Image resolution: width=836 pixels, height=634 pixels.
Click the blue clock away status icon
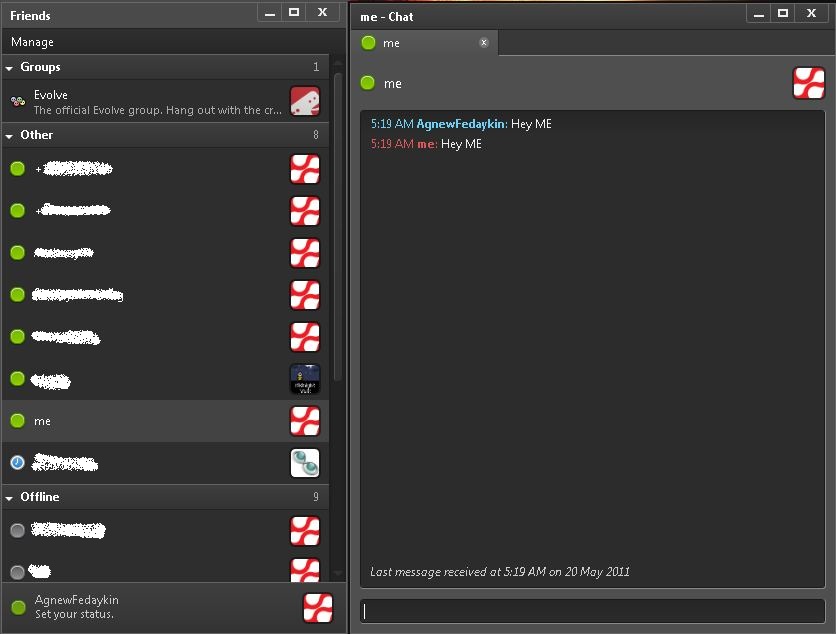coord(17,463)
